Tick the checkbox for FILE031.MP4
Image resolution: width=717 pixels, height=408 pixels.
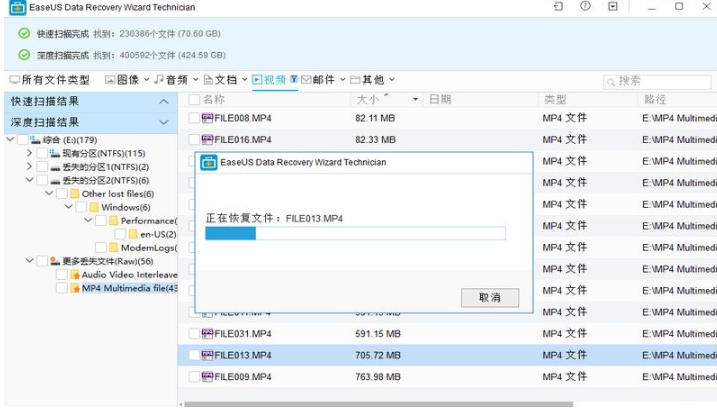click(194, 333)
